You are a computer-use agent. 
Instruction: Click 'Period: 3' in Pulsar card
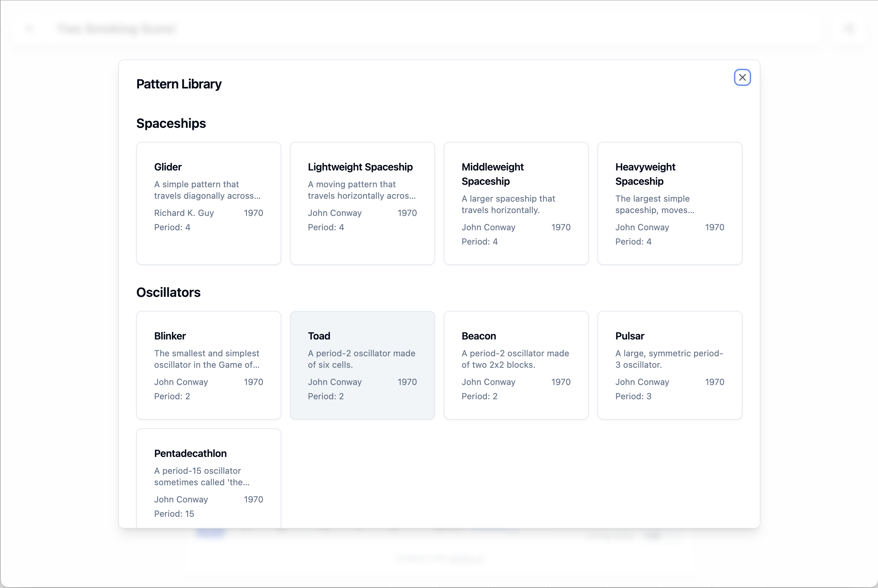coord(633,396)
